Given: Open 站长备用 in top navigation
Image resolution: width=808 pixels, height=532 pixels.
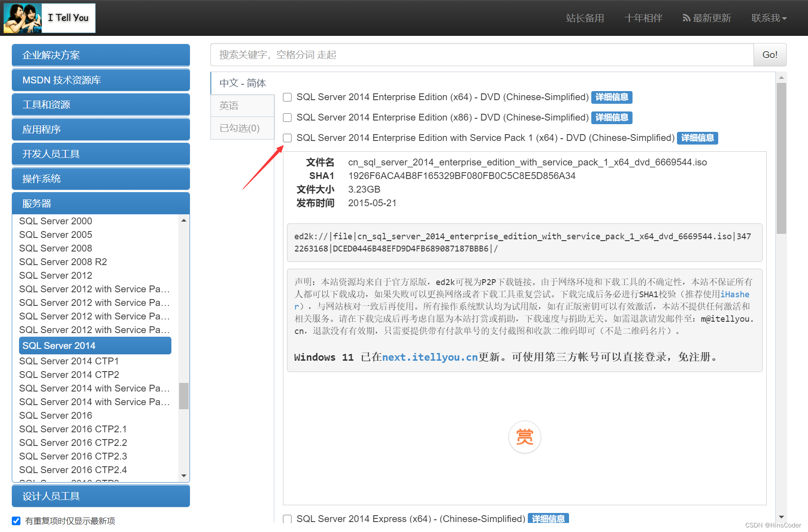Looking at the screenshot, I should 585,18.
